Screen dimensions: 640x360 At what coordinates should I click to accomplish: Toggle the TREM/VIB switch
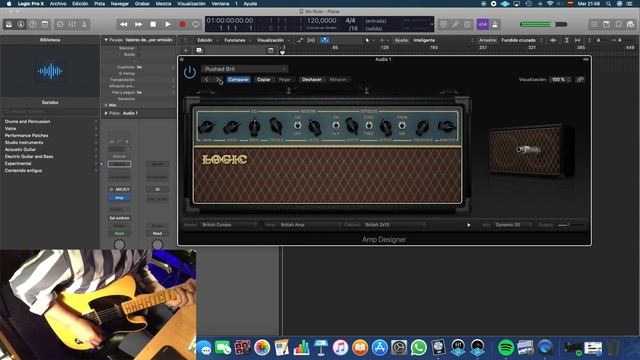402,126
